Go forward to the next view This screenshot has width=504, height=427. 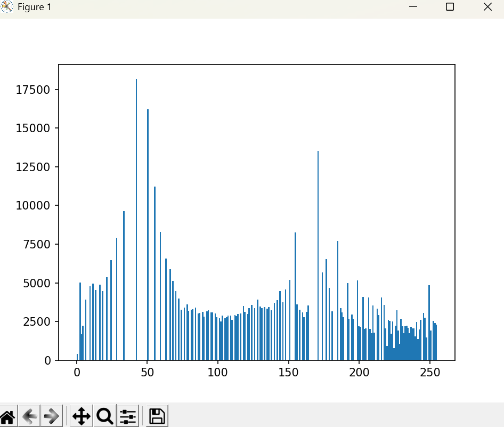51,416
